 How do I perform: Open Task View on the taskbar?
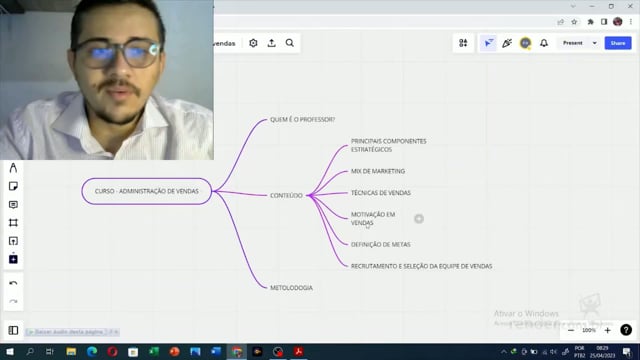pos(50,351)
